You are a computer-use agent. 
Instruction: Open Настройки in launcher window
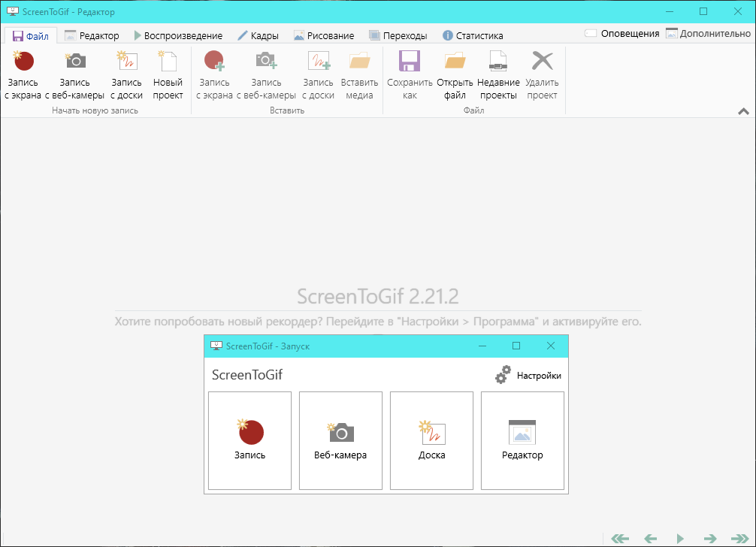coord(528,375)
